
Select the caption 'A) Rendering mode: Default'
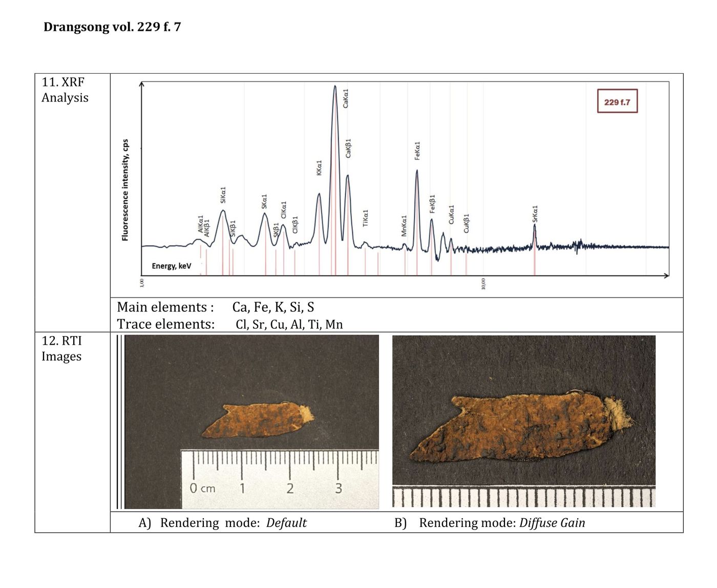click(x=222, y=523)
